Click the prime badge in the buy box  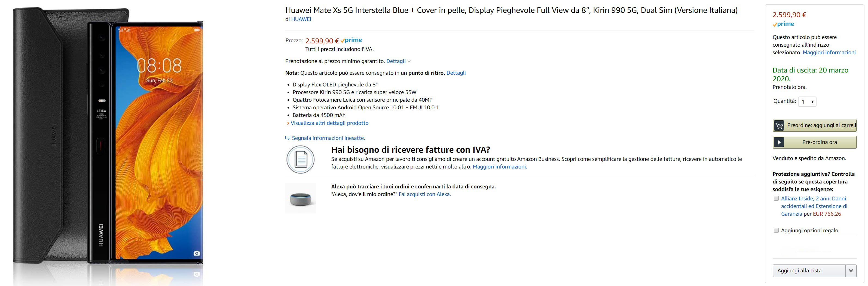click(783, 24)
